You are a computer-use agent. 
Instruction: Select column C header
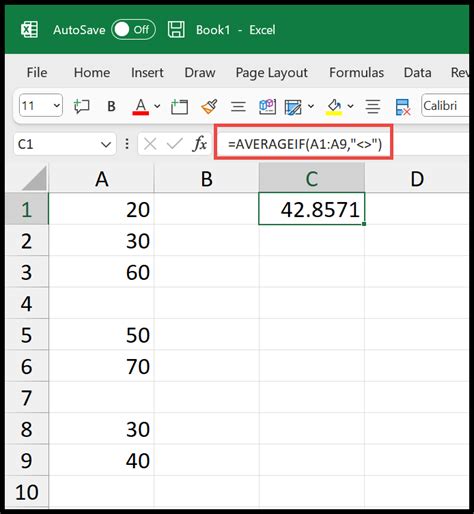point(312,178)
